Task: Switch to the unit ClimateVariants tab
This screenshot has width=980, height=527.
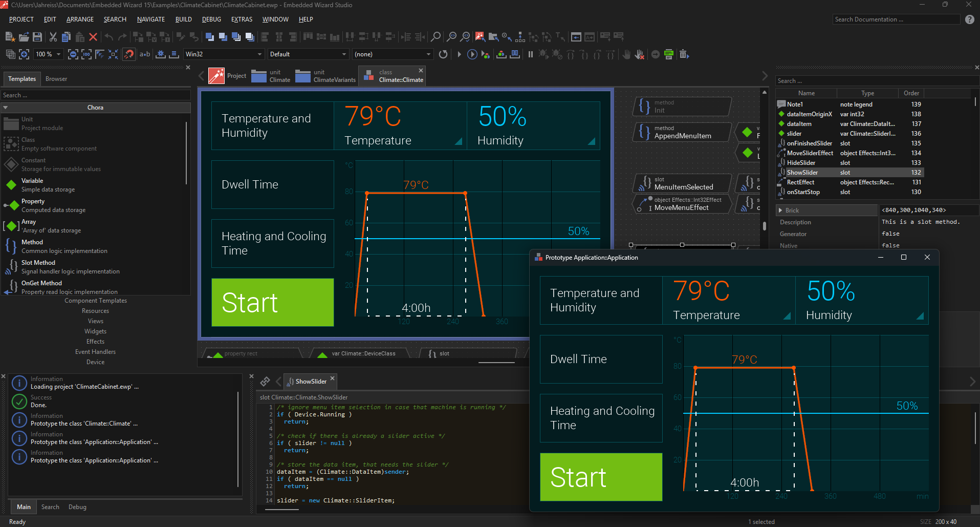Action: 325,76
